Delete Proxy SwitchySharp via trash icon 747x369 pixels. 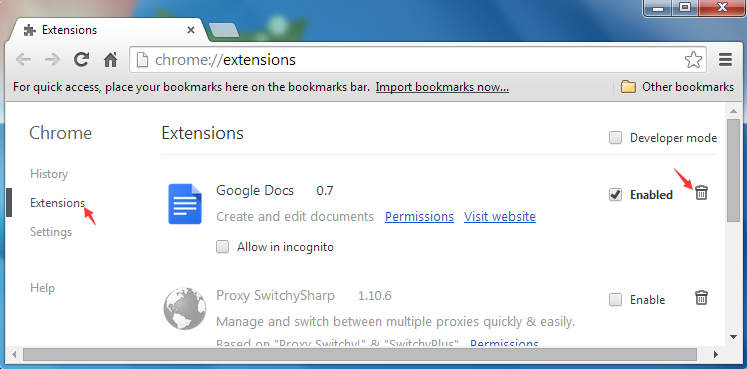701,298
